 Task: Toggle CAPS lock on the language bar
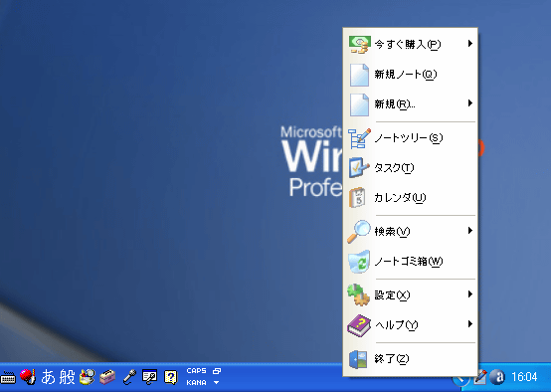197,371
